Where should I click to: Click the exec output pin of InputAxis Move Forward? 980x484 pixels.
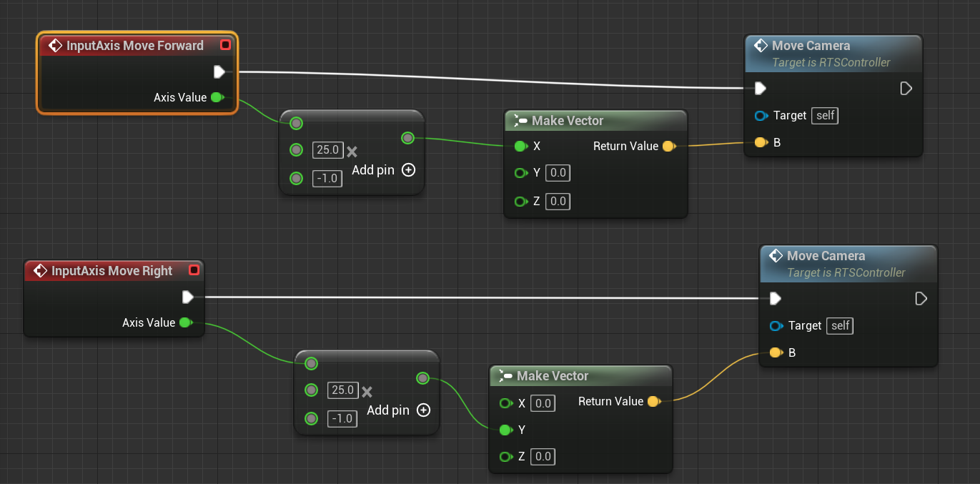tap(219, 71)
